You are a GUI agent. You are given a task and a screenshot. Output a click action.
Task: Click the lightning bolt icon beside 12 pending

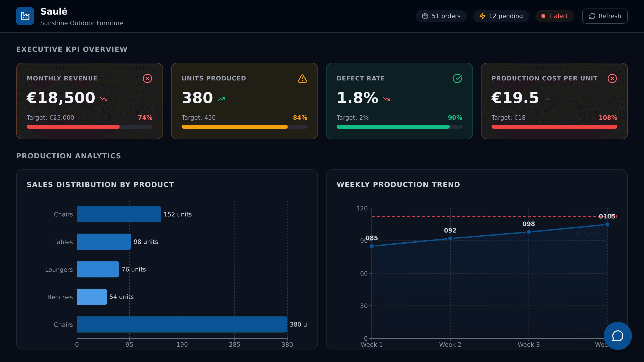482,16
